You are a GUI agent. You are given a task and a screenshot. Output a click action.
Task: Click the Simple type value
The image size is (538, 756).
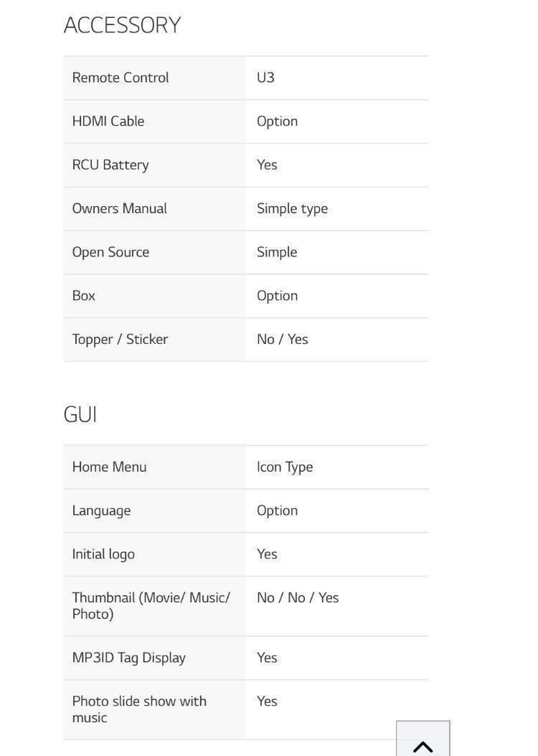coord(292,208)
